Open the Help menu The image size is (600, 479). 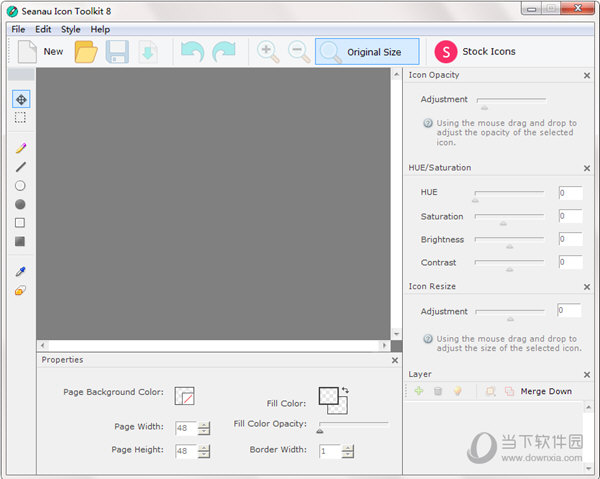click(100, 29)
